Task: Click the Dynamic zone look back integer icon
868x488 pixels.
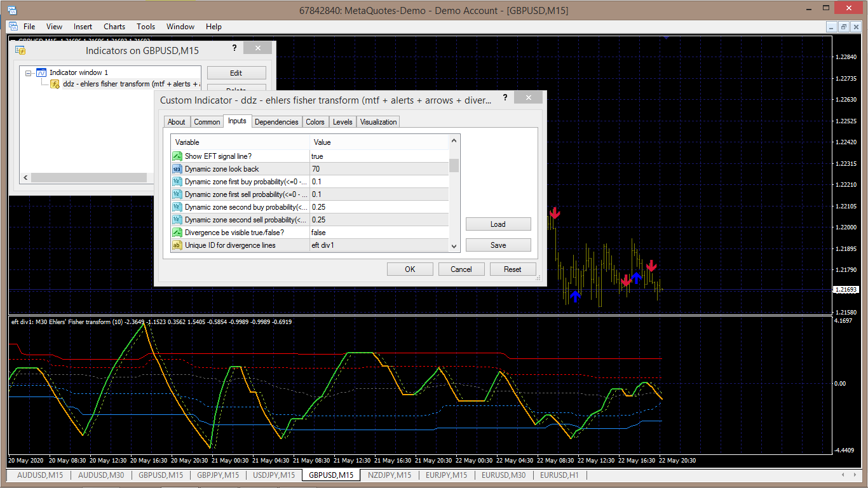Action: (177, 169)
